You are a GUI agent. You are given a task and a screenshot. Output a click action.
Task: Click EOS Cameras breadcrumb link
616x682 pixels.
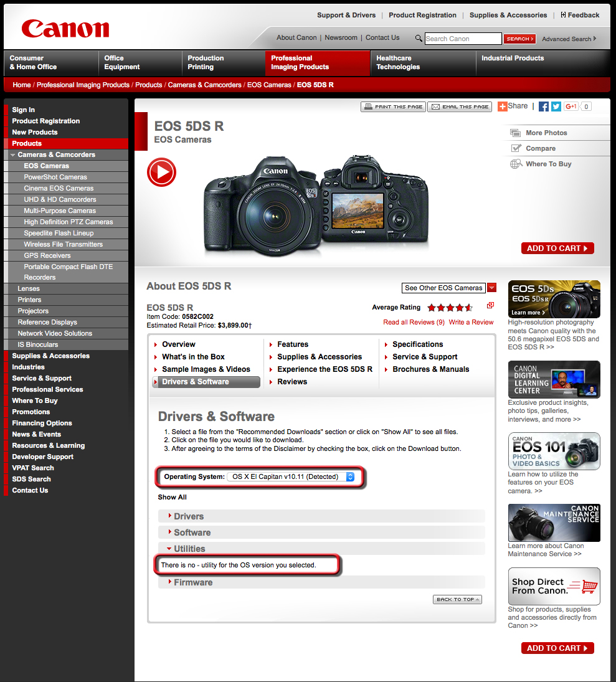[269, 85]
